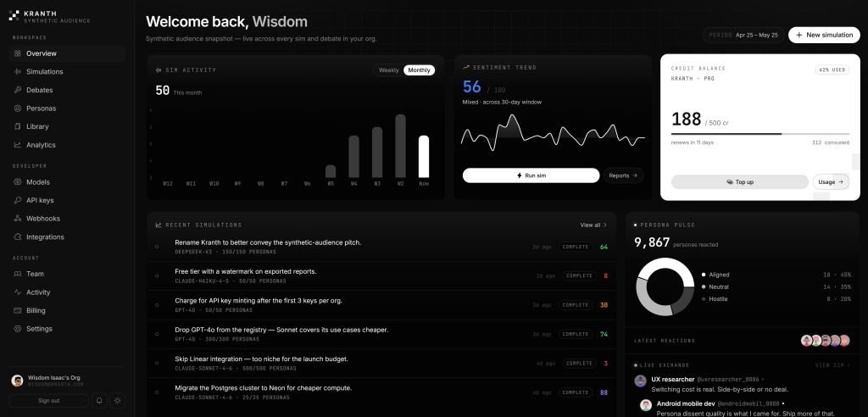Viewport: 868px width, 417px height.
Task: Click View all recent simulations
Action: click(x=593, y=225)
